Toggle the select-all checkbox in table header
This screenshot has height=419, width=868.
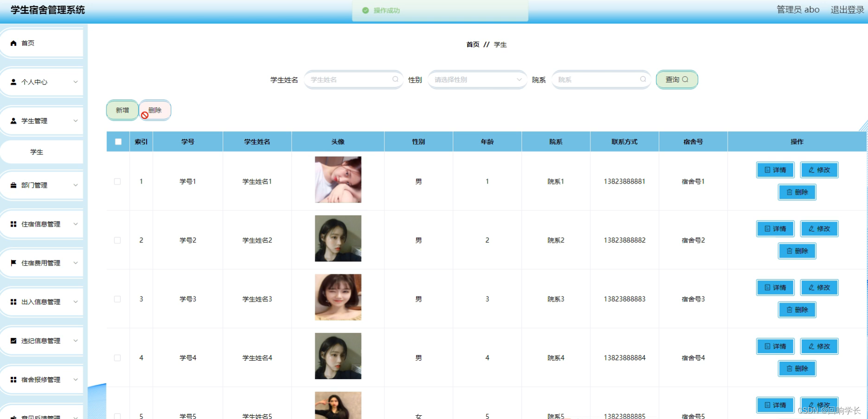click(118, 142)
